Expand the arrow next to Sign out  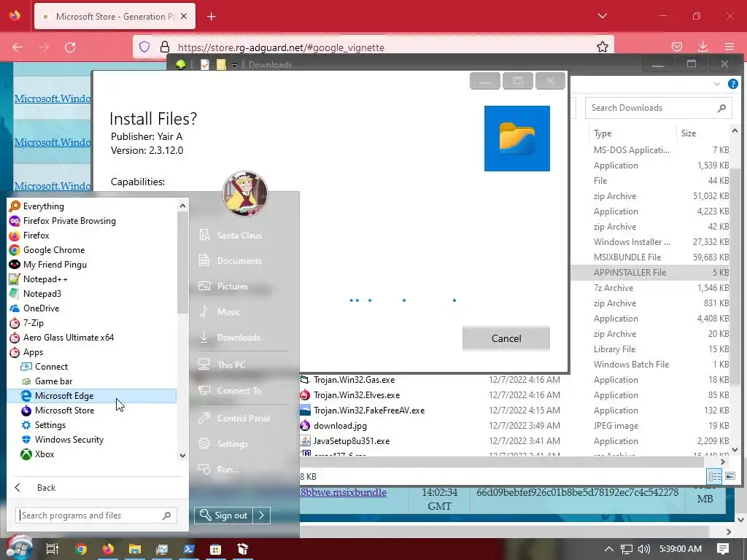262,516
